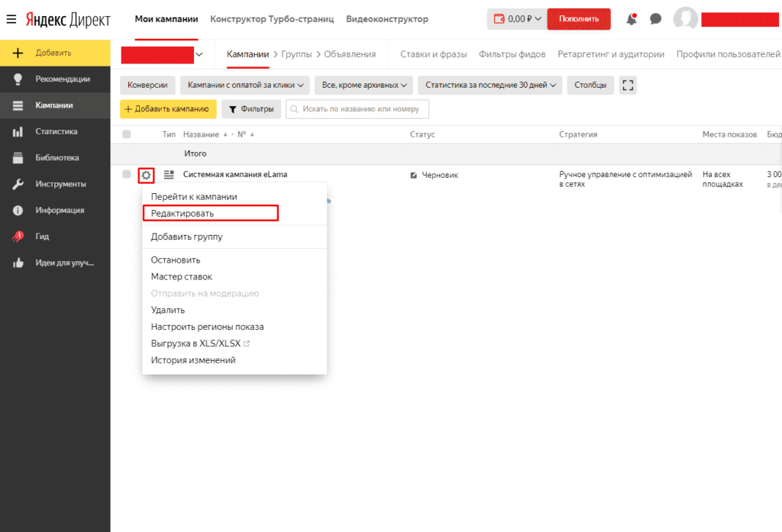Sort by Название column arrow

click(x=225, y=134)
